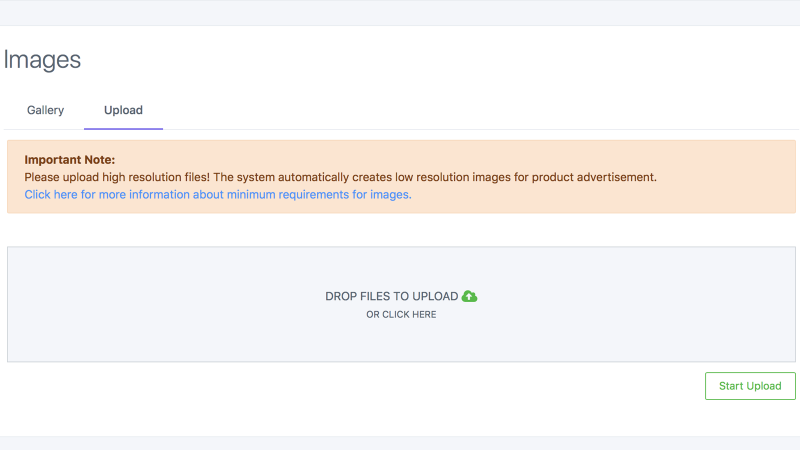
Task: Click the high resolution files notice text
Action: [x=340, y=177]
